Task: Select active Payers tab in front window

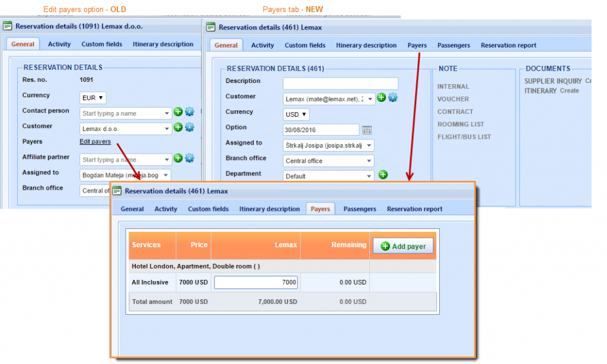Action: point(320,209)
